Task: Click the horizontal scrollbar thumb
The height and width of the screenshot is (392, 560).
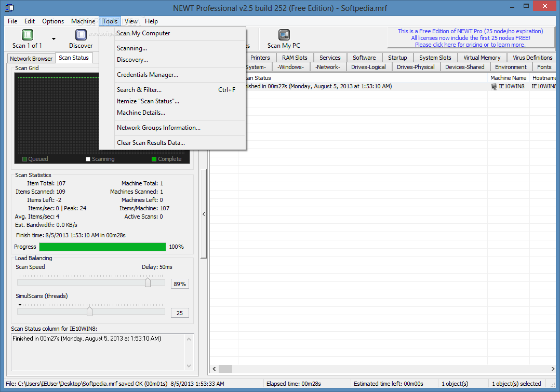Action: 225,369
